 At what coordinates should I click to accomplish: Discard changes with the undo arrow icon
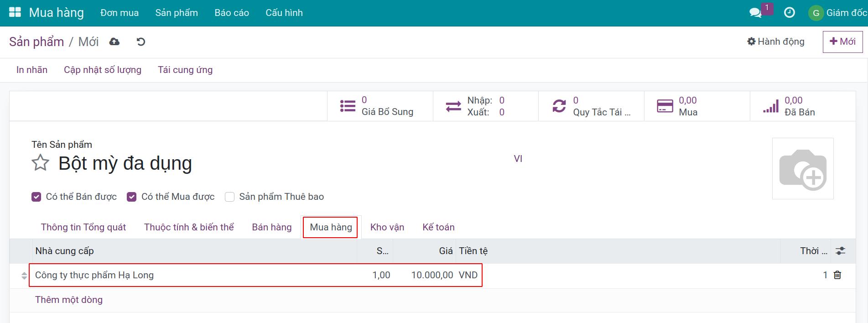point(141,42)
